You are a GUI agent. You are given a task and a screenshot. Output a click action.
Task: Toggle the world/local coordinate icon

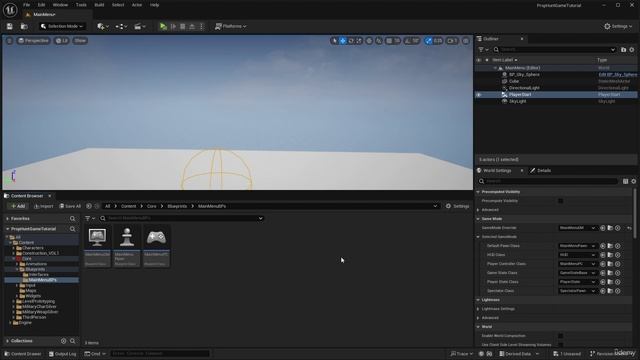[369, 41]
